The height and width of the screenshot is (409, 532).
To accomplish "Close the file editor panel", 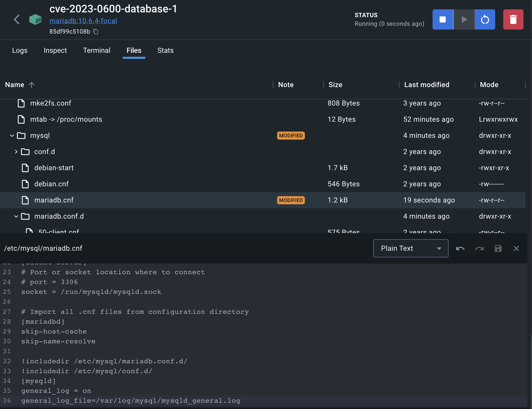I will click(x=516, y=248).
